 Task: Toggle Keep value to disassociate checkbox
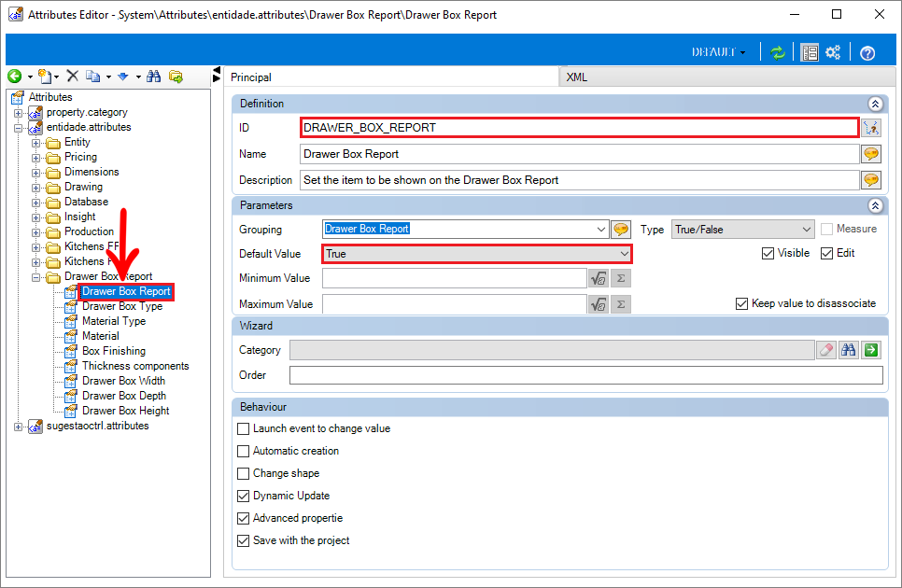pos(742,303)
